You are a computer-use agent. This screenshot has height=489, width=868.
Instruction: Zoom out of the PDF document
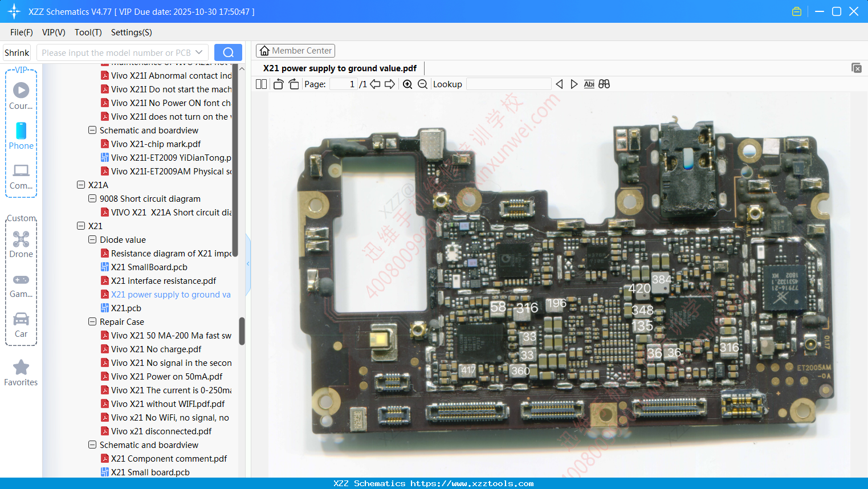pos(422,84)
